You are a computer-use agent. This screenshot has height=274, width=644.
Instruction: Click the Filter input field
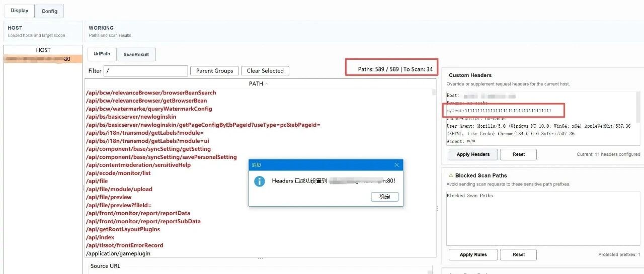146,71
